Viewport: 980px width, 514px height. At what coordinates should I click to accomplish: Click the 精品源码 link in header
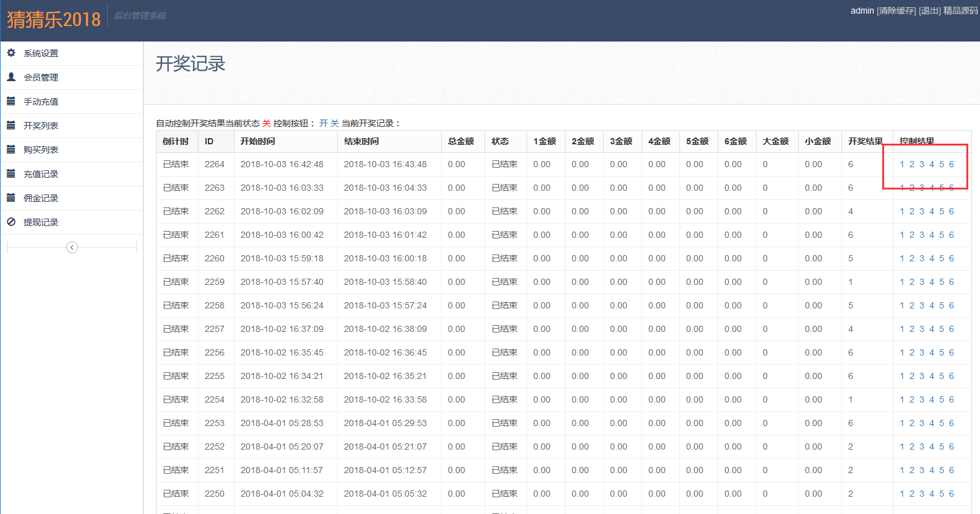click(961, 11)
